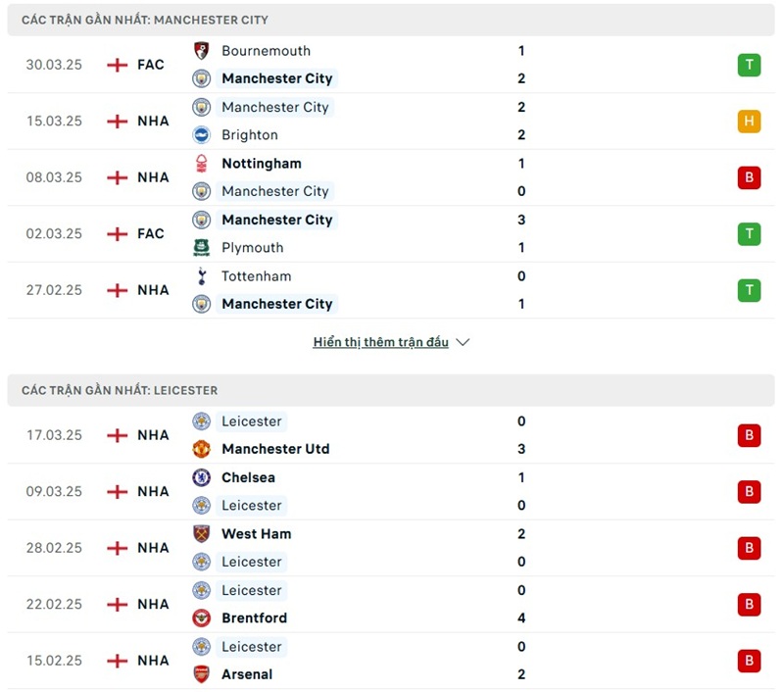Click the England flag for 30.03.25 FAC match
The image size is (784, 692).
118,65
